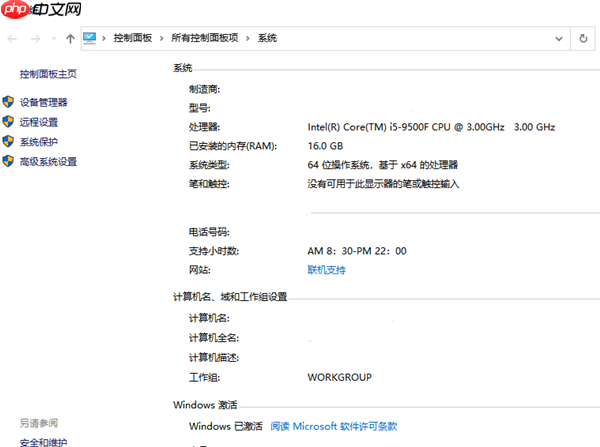The height and width of the screenshot is (447, 600).
Task: Open 控制面板主页 link
Action: pos(48,74)
